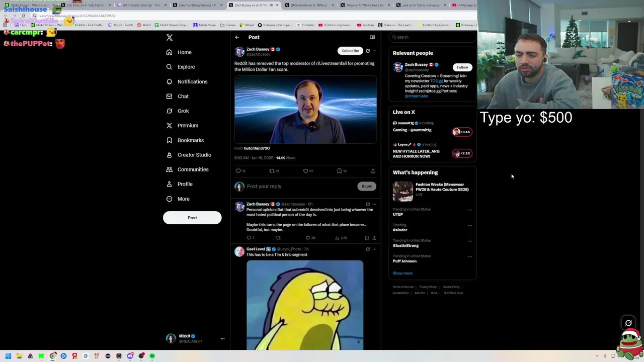644x362 pixels.
Task: Open more options on the main post
Action: pyautogui.click(x=374, y=51)
